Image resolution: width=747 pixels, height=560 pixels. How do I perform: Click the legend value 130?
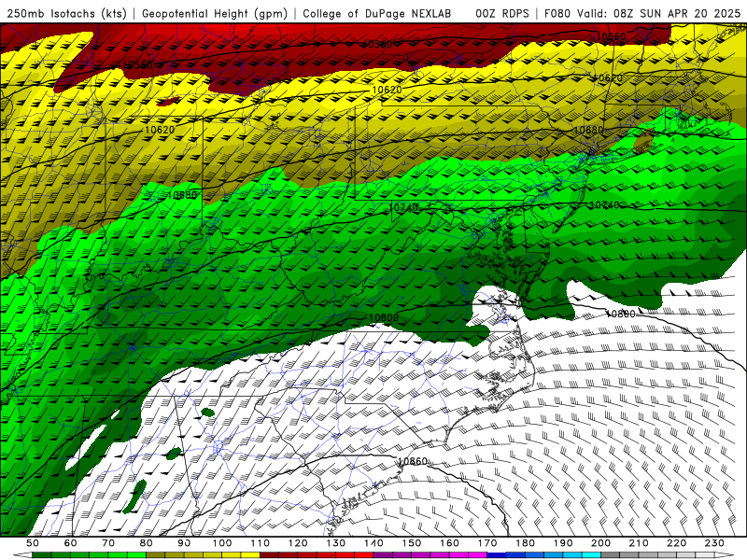pyautogui.click(x=336, y=543)
